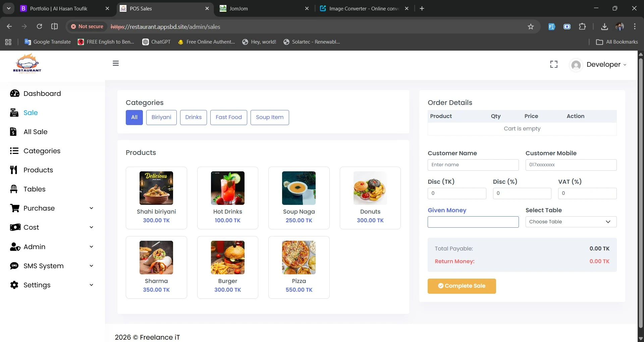This screenshot has width=644, height=342.
Task: Click the Tables icon in sidebar
Action: pyautogui.click(x=14, y=189)
